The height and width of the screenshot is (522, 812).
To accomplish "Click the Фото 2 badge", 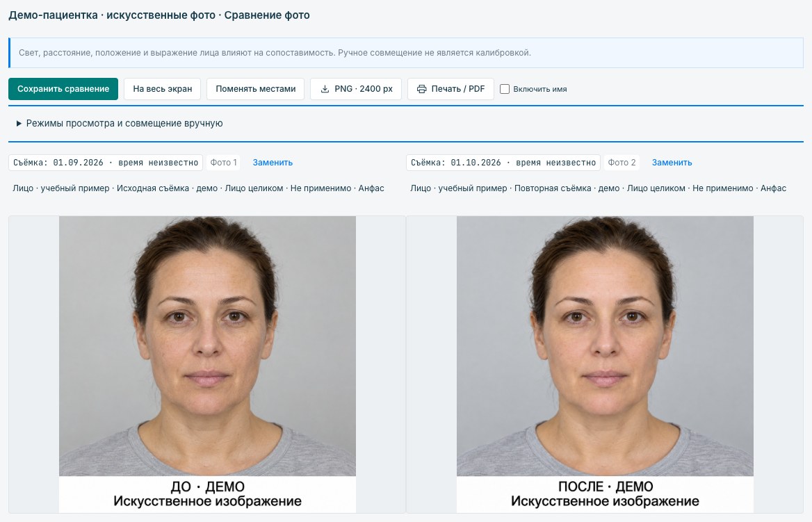I will tap(622, 163).
